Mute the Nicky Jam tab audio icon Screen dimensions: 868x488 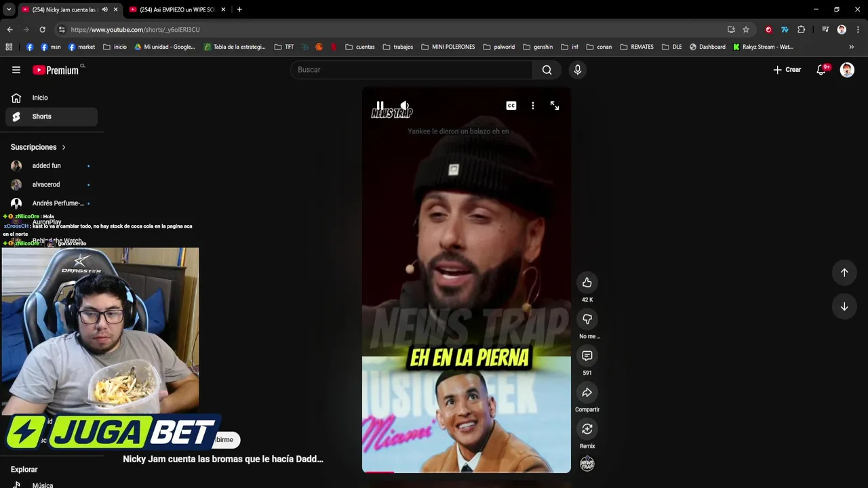pos(104,9)
